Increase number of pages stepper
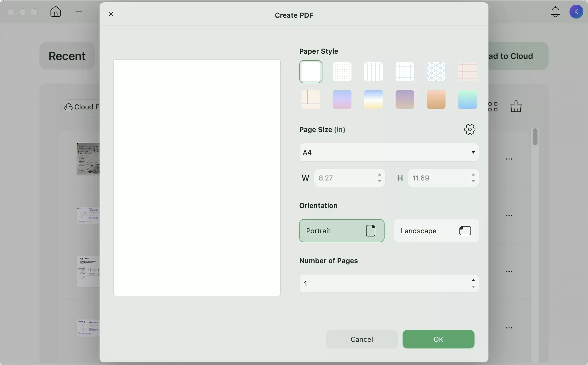588x365 pixels. pos(473,280)
